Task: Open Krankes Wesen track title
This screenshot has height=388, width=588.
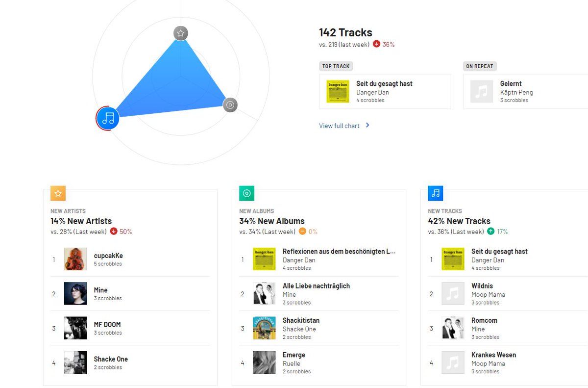Action: click(493, 355)
